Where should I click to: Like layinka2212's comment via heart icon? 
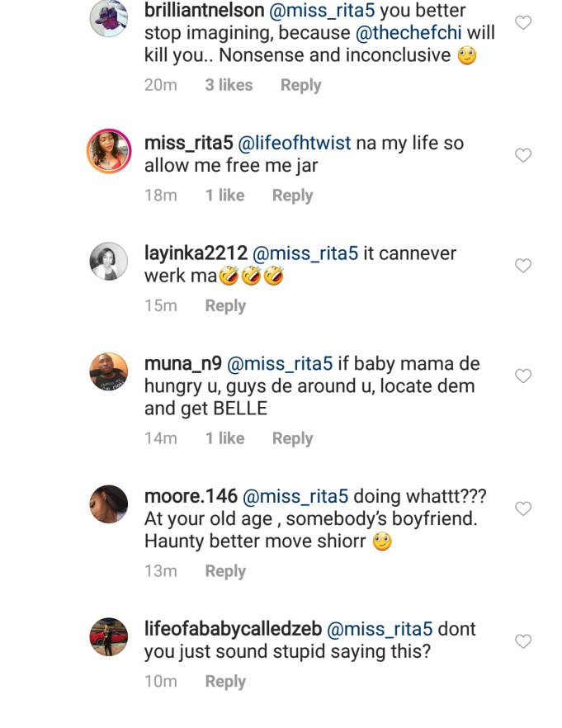522,266
